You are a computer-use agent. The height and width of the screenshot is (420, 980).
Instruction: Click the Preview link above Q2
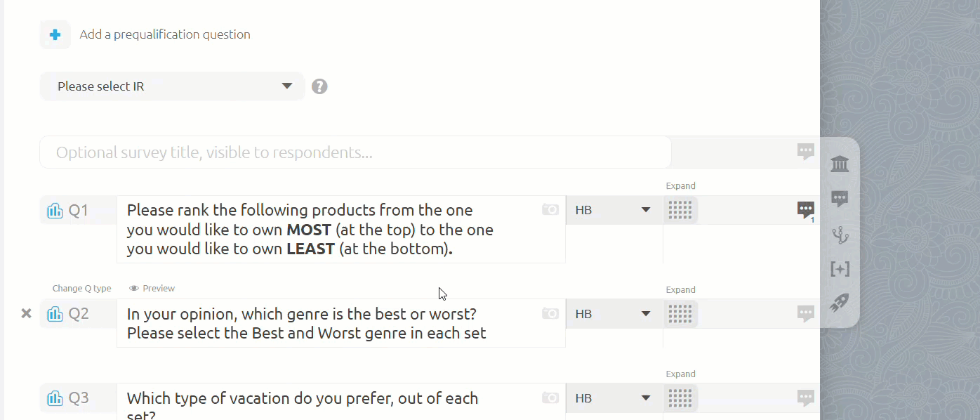point(152,289)
